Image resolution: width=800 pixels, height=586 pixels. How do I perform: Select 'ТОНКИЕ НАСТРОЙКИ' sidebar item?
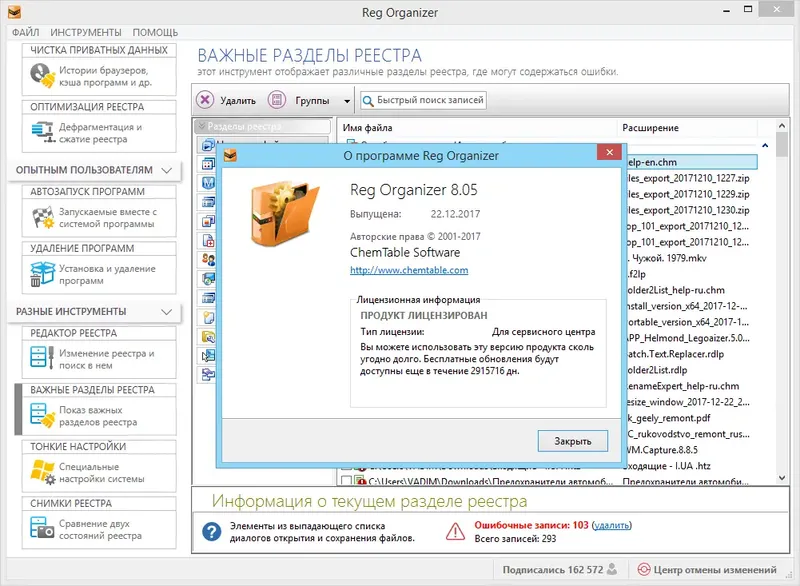99,466
